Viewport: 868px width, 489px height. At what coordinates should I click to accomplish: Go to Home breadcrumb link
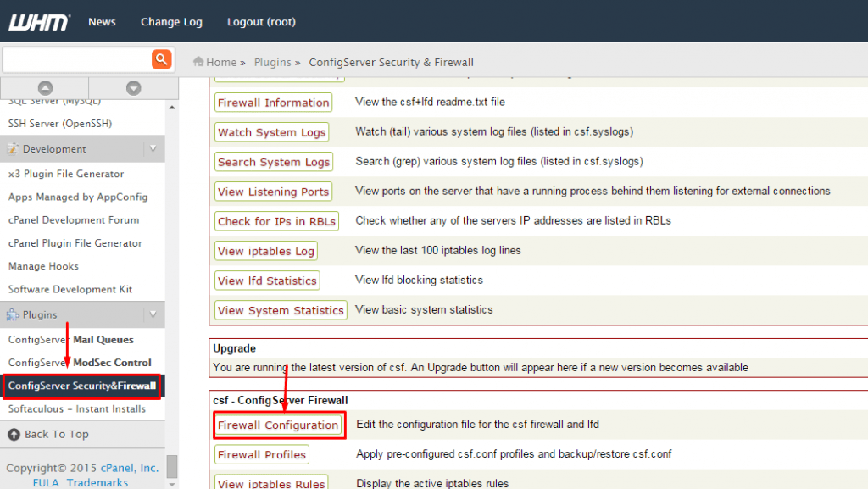(x=221, y=62)
